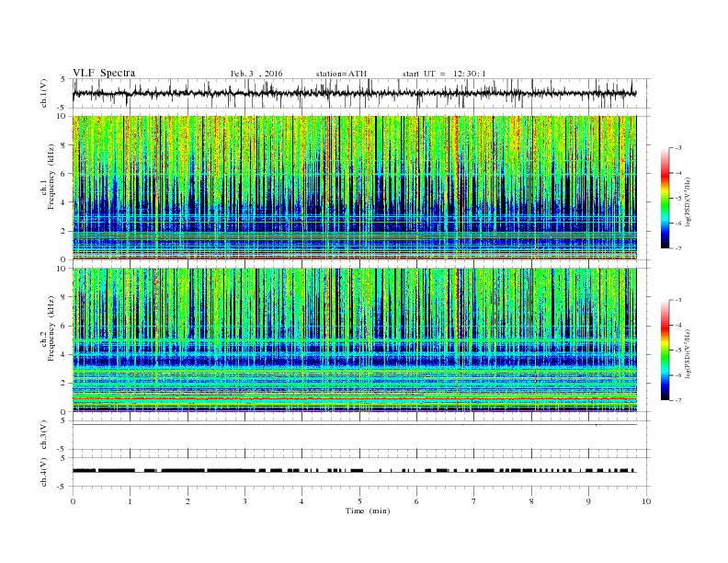Select the "Feb. 3, 2016" date text

click(x=256, y=74)
